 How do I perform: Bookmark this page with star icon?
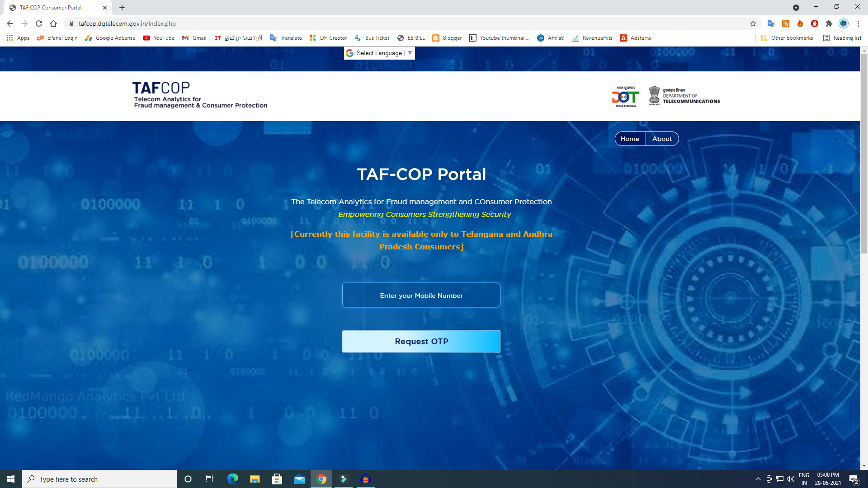tap(753, 23)
